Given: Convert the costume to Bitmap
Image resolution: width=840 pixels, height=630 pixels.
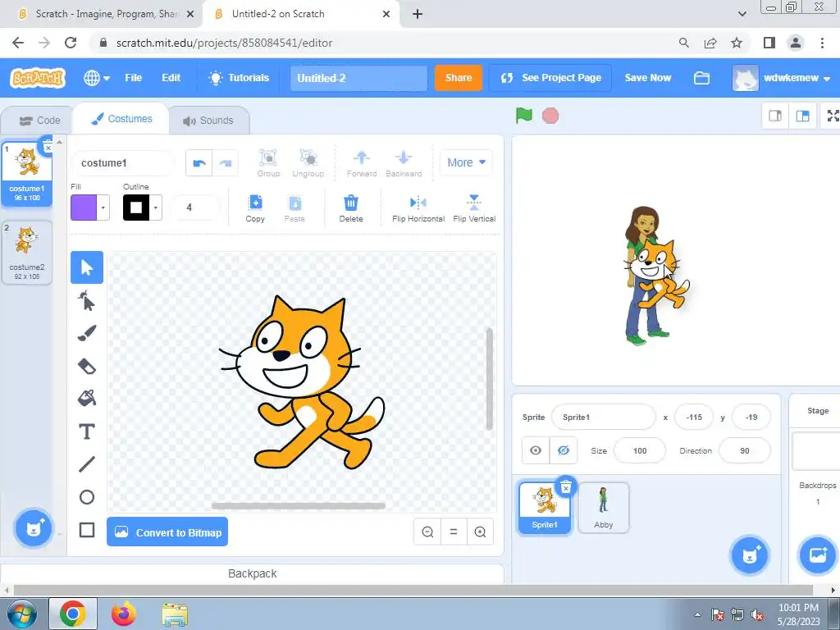Looking at the screenshot, I should 167,532.
